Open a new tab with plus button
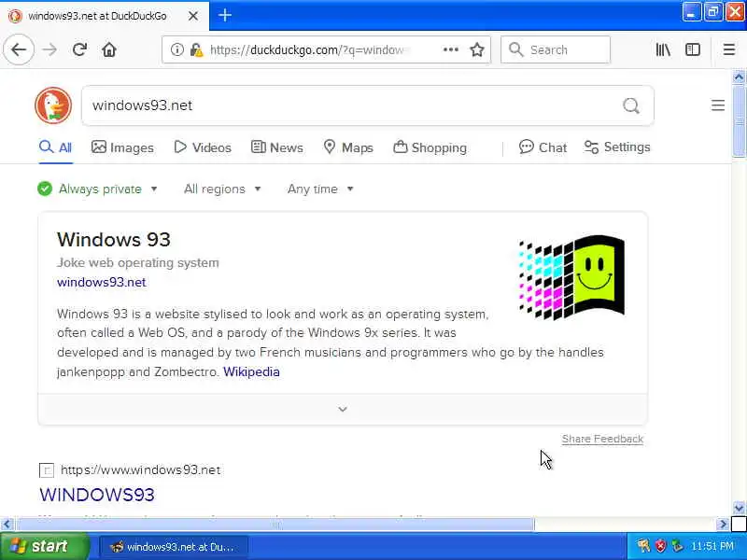 (225, 15)
